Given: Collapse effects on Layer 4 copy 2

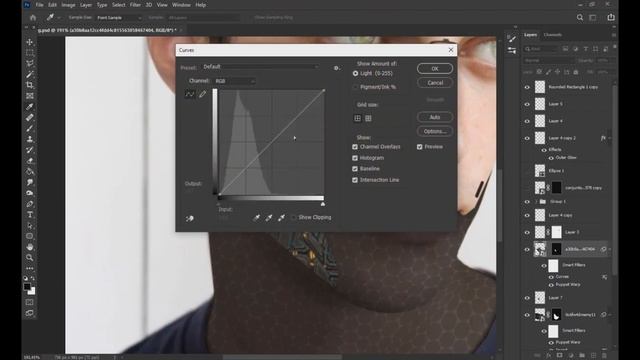Looking at the screenshot, I should click(x=610, y=138).
